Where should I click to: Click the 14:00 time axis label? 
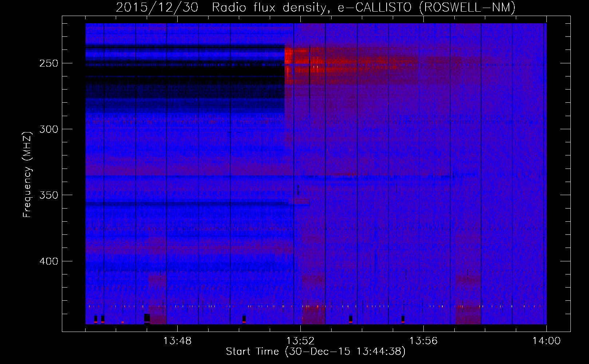point(546,341)
